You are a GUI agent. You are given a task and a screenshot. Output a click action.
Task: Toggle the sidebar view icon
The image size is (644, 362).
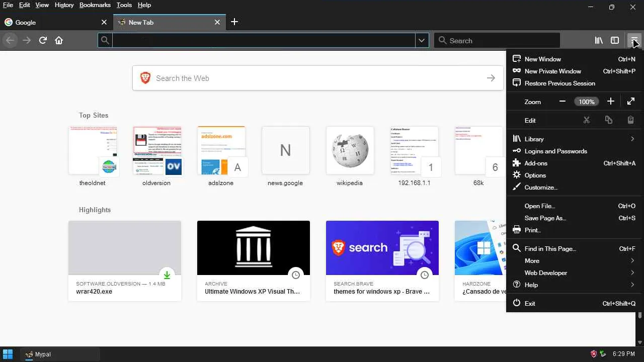point(615,40)
